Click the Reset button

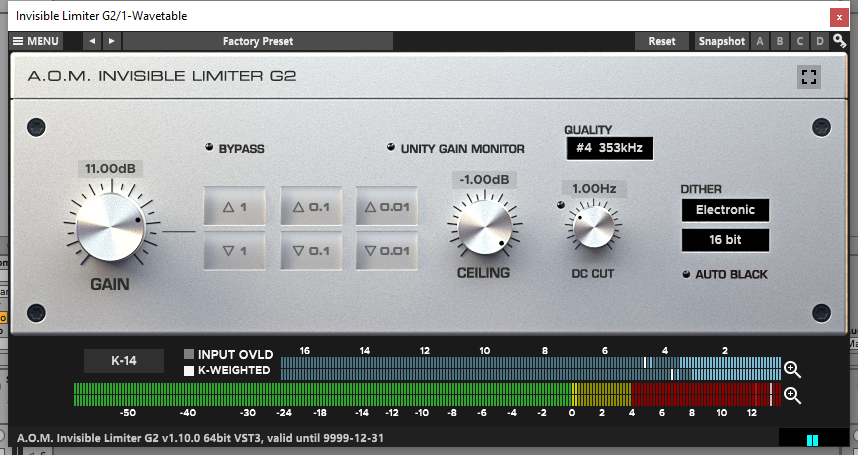[662, 41]
